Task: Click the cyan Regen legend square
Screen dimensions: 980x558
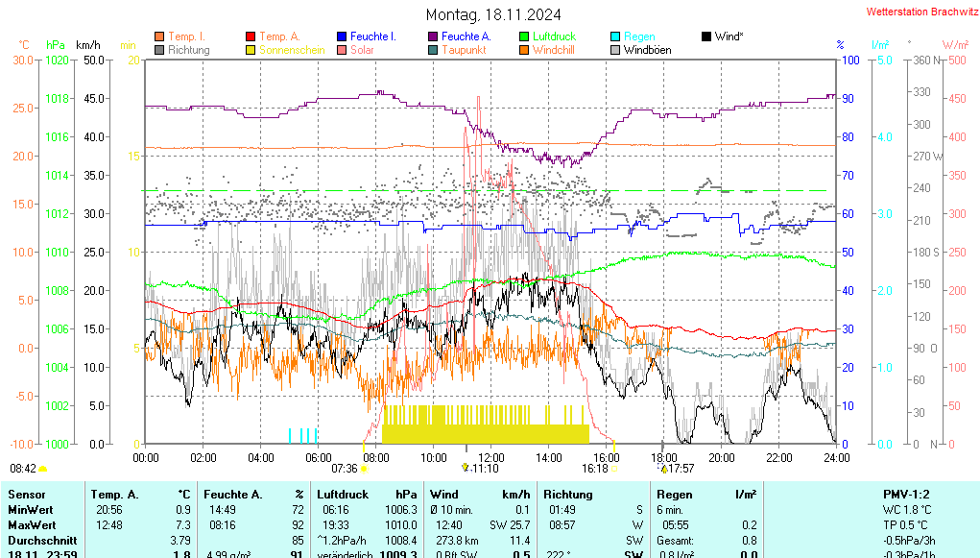Action: pos(615,36)
